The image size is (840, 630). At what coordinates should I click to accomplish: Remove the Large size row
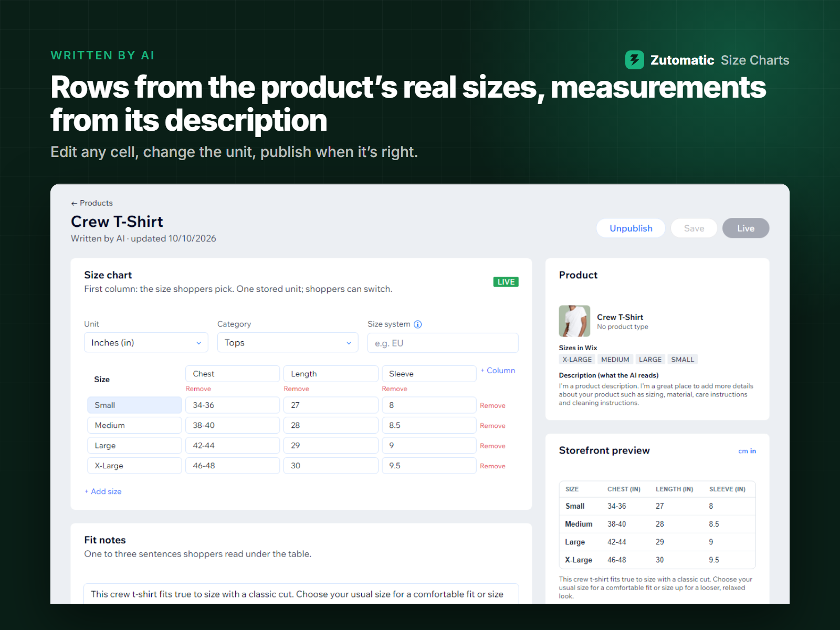[x=492, y=446]
